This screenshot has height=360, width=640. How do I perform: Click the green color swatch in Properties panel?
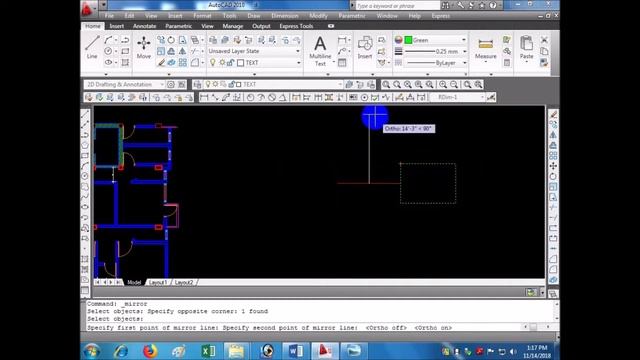pos(408,40)
